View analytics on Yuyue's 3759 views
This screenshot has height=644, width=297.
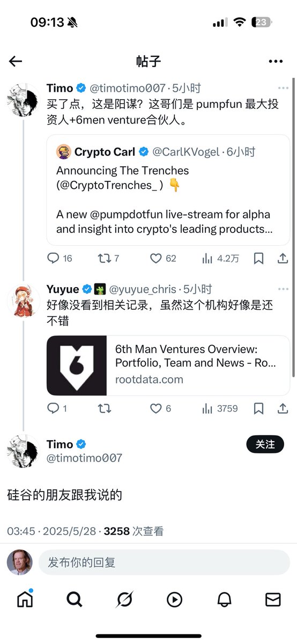click(220, 409)
